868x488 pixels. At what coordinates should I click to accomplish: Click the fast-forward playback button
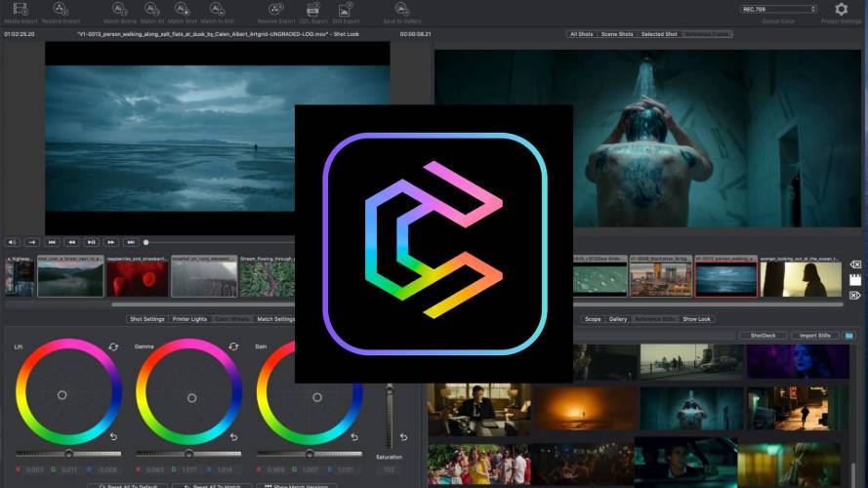[110, 242]
